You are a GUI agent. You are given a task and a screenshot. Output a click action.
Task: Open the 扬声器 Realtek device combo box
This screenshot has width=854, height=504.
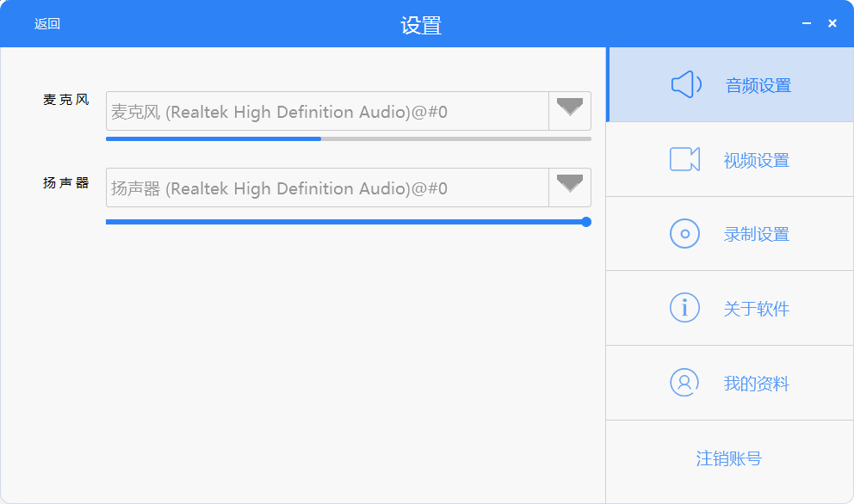click(x=327, y=188)
